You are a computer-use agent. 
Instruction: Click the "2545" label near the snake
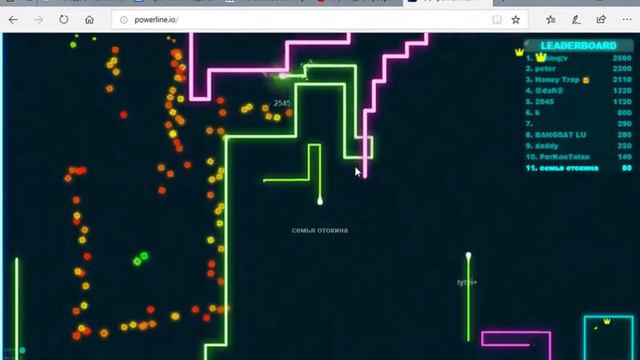coord(282,103)
